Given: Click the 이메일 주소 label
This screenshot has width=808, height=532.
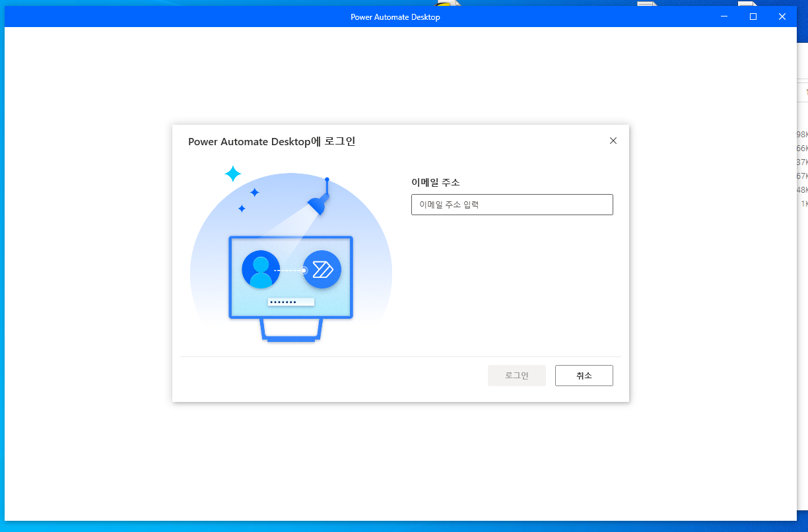Looking at the screenshot, I should [x=435, y=182].
